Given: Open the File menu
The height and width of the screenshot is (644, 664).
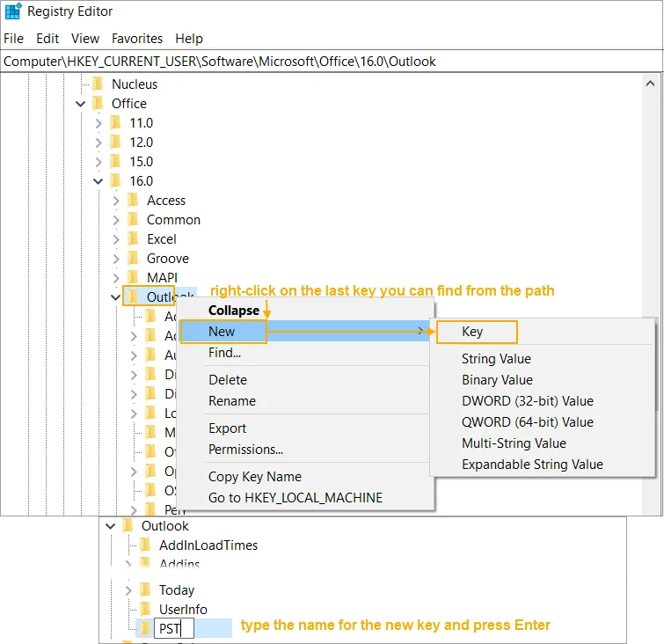Looking at the screenshot, I should [x=13, y=39].
